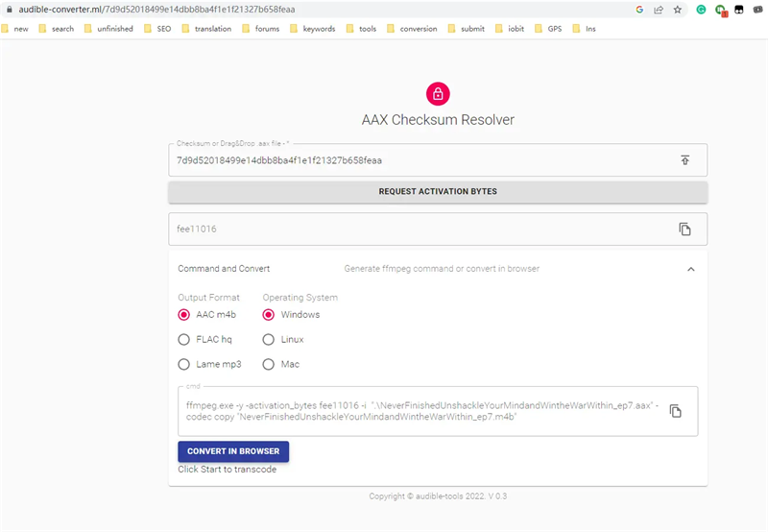Select Lame mp3 output format

click(x=183, y=365)
